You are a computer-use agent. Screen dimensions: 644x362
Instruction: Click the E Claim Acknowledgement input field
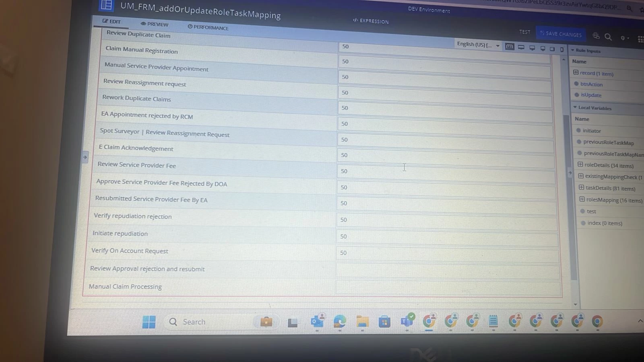(446, 158)
